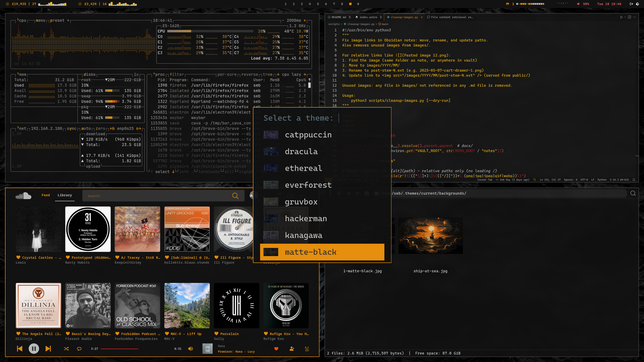Click the search magnifier in music app
The image size is (644, 362).
(235, 196)
